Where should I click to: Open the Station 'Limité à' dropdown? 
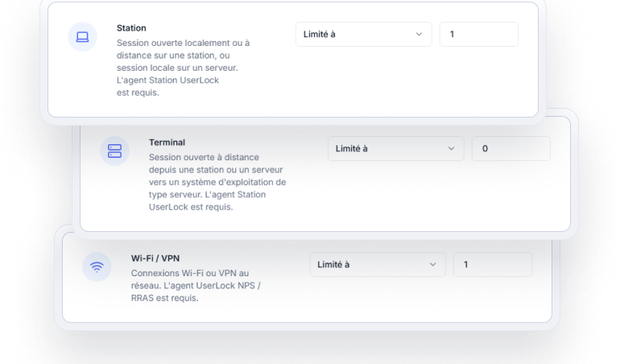click(363, 35)
